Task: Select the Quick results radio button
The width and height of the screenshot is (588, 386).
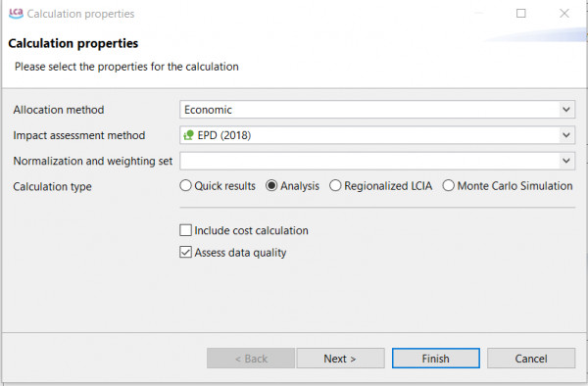Action: (x=185, y=186)
